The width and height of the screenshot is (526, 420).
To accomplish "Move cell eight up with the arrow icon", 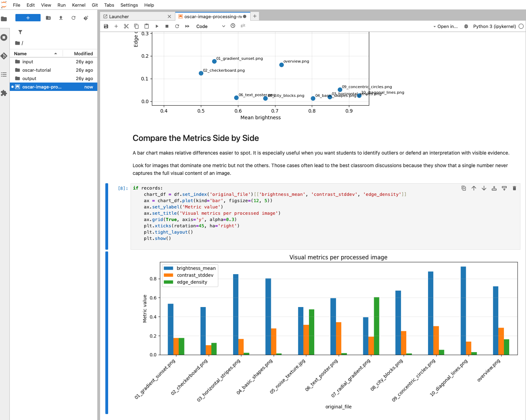I will coord(474,188).
